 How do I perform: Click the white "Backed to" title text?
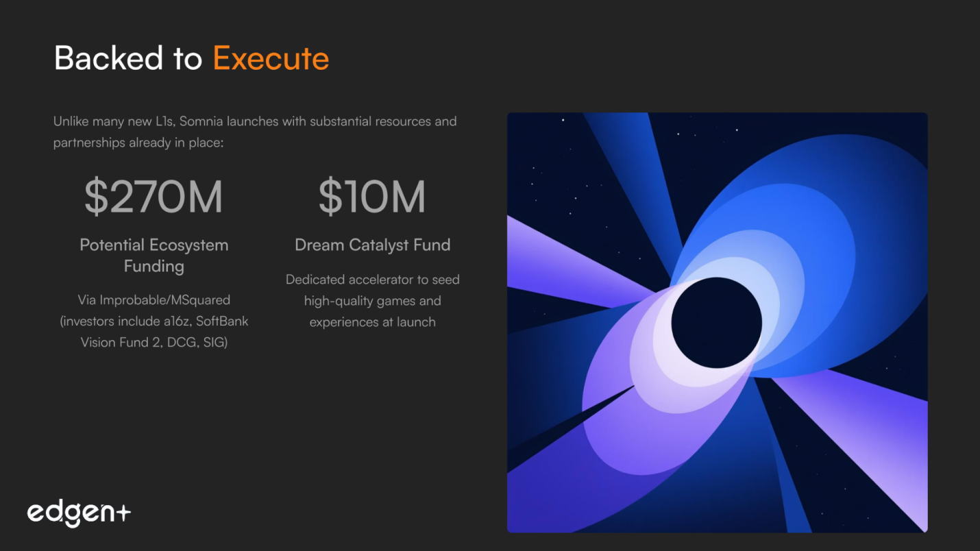127,58
